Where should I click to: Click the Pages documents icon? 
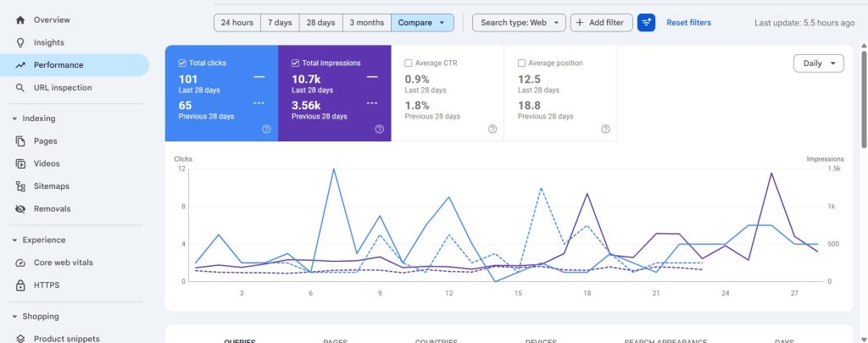click(20, 141)
